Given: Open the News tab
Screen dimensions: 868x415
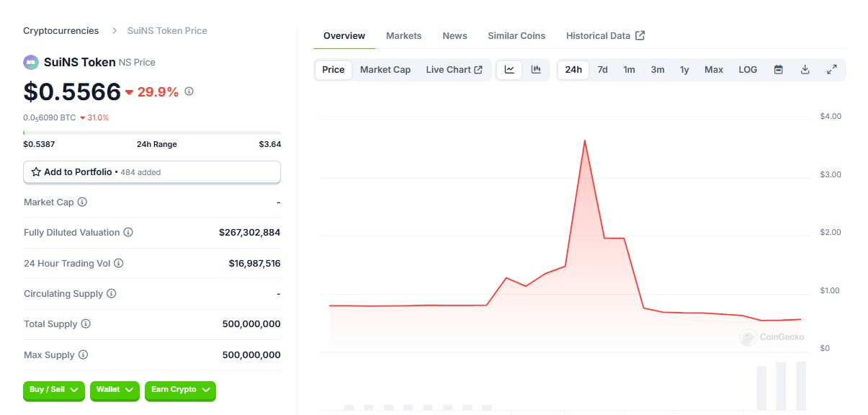Looking at the screenshot, I should pyautogui.click(x=455, y=35).
